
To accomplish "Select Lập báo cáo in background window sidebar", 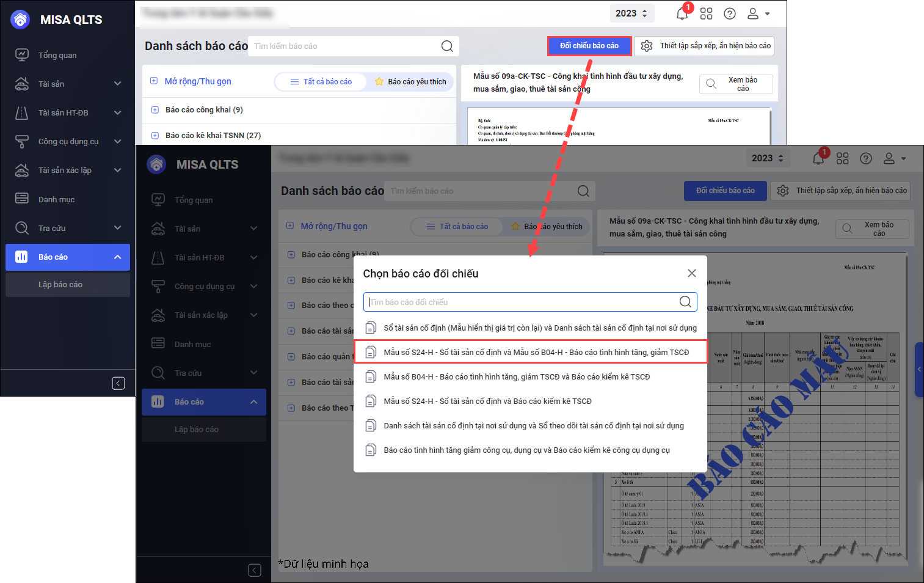I will [68, 285].
